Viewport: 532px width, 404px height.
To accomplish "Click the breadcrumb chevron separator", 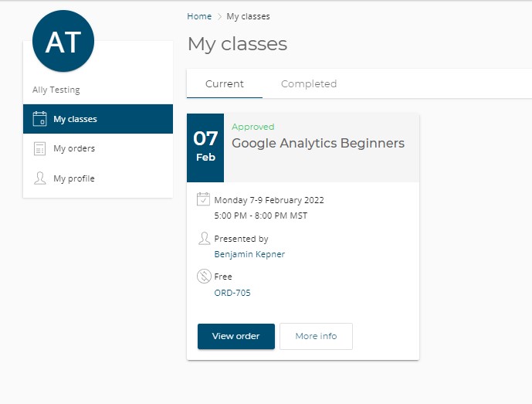I will tap(219, 16).
